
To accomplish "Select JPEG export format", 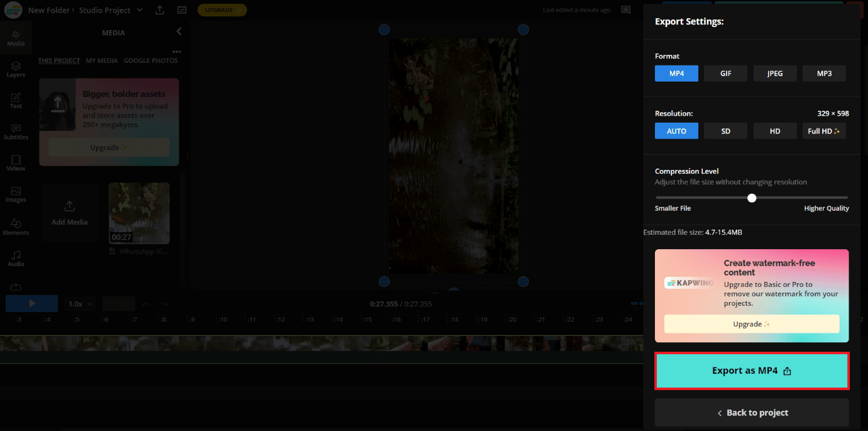I will pos(775,74).
